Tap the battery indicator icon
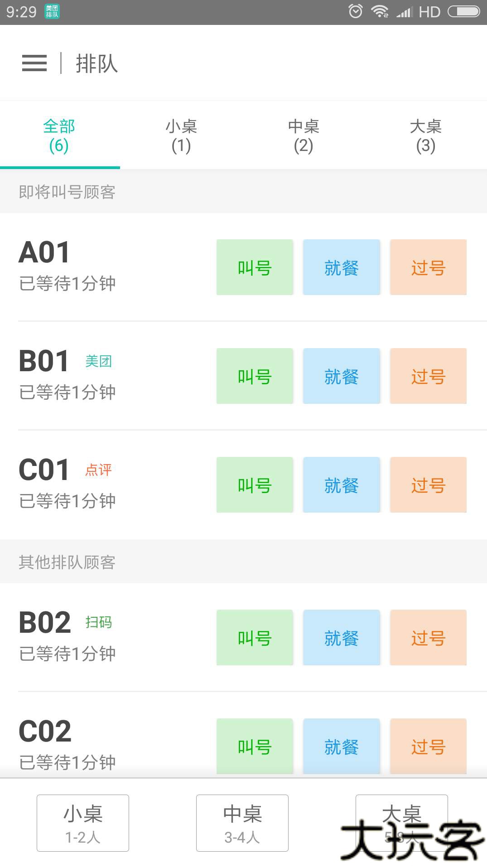The width and height of the screenshot is (487, 868). (x=463, y=11)
